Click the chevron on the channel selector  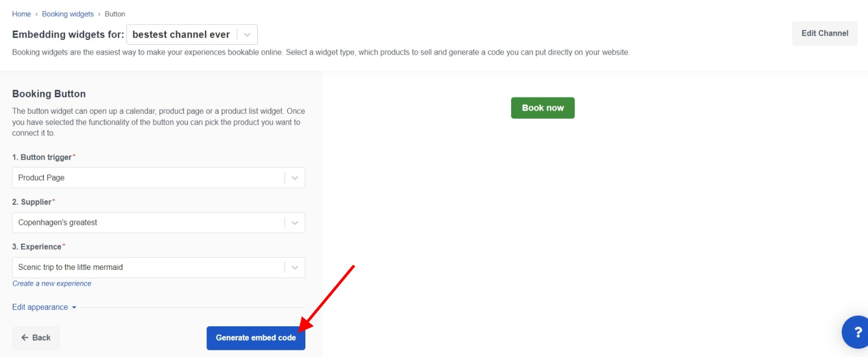point(246,34)
